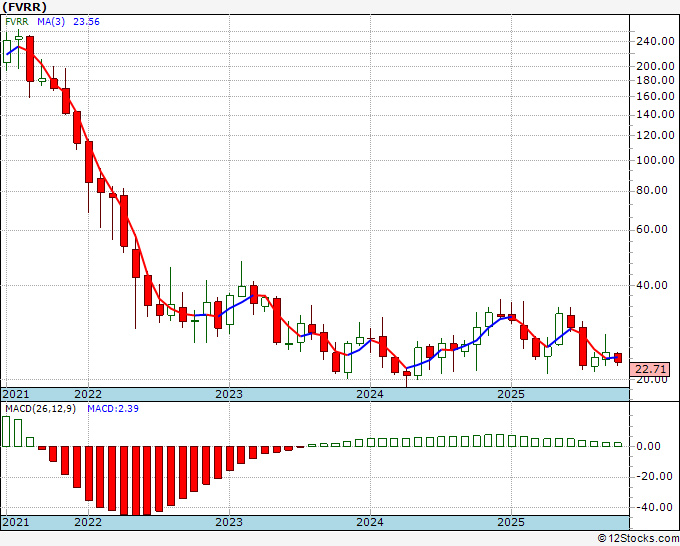Click the current price tag 22.71

click(x=650, y=369)
